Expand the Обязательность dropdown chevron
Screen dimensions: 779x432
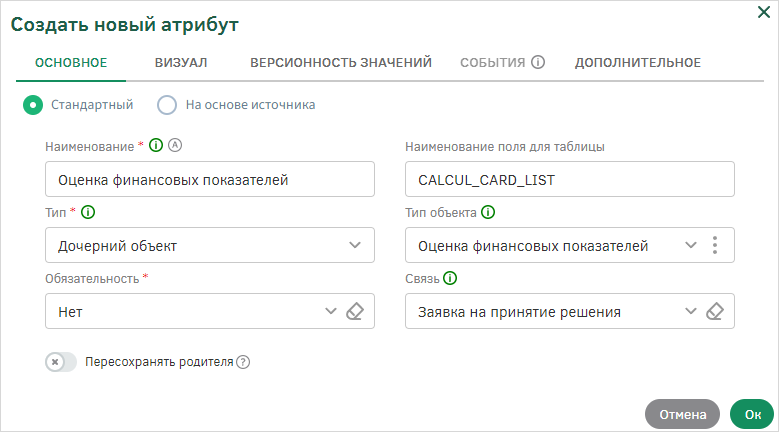(331, 311)
